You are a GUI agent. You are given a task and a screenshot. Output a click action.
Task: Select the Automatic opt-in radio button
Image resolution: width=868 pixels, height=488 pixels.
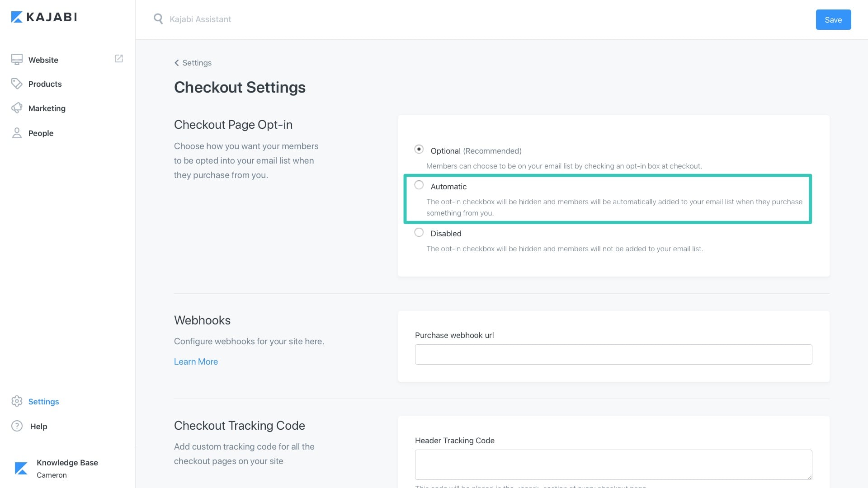tap(419, 185)
